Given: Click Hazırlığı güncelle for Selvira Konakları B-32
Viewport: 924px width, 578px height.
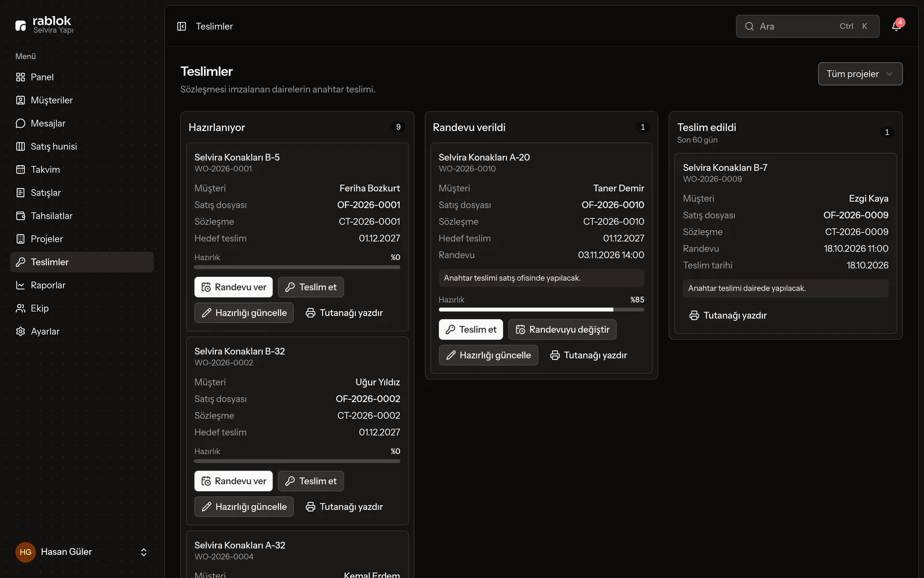Looking at the screenshot, I should pos(244,507).
